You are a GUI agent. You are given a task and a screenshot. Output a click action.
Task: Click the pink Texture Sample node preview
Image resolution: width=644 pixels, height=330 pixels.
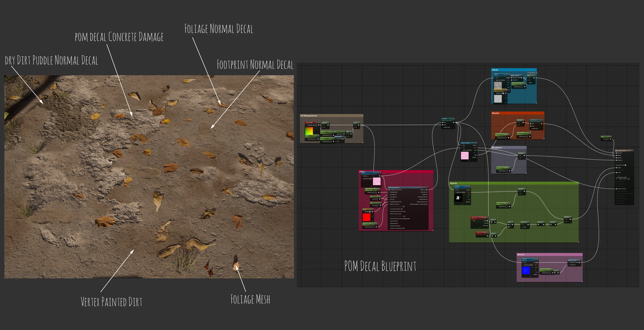click(465, 156)
